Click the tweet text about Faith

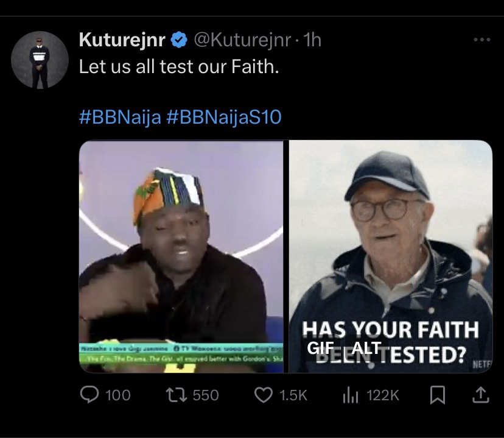[179, 66]
